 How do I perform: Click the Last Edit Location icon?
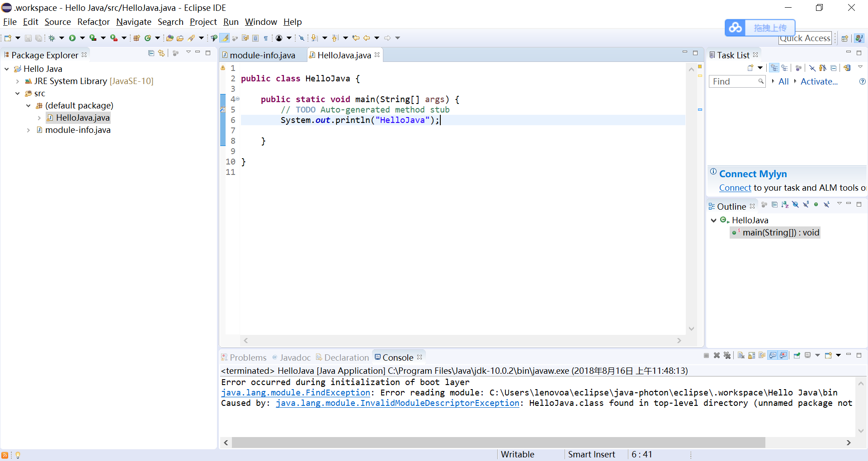(x=356, y=38)
